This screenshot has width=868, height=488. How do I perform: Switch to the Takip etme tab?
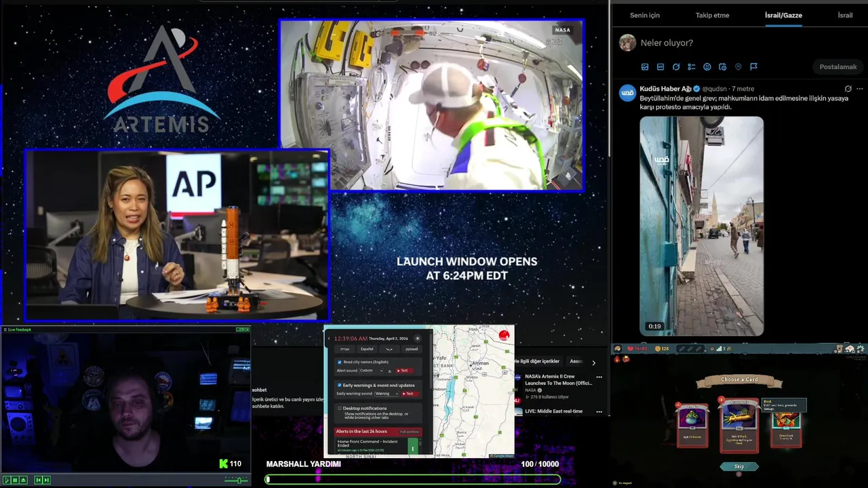712,15
